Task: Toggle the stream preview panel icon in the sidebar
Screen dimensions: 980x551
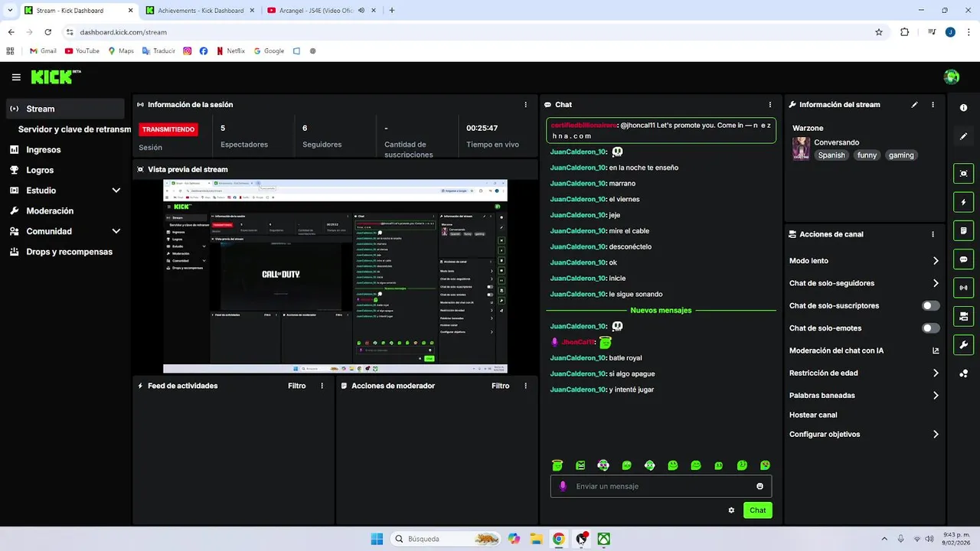Action: click(x=963, y=174)
